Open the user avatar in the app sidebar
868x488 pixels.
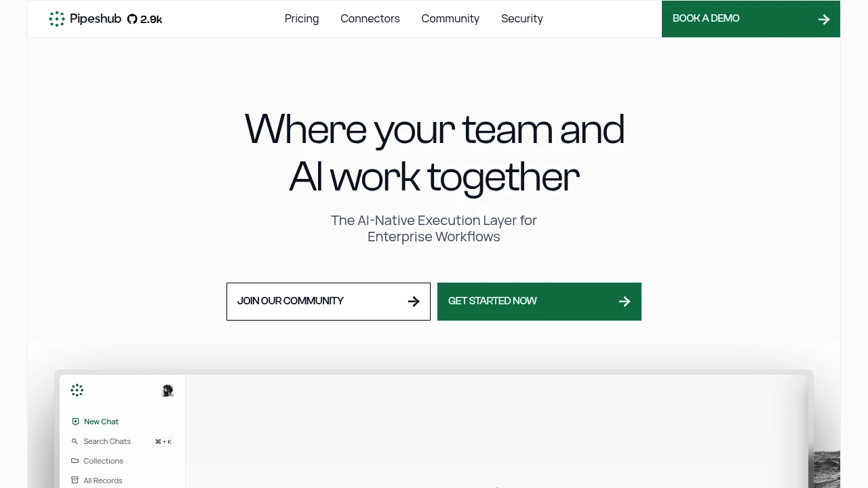click(167, 390)
